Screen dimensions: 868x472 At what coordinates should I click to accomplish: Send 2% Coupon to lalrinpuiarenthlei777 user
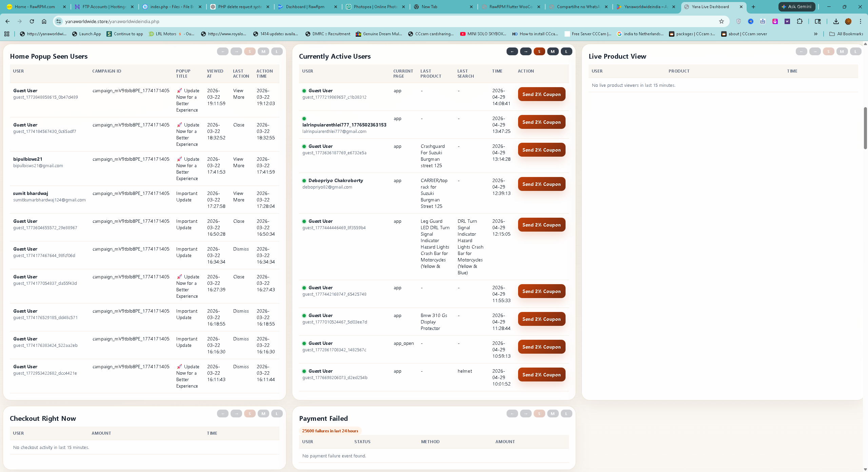[541, 122]
